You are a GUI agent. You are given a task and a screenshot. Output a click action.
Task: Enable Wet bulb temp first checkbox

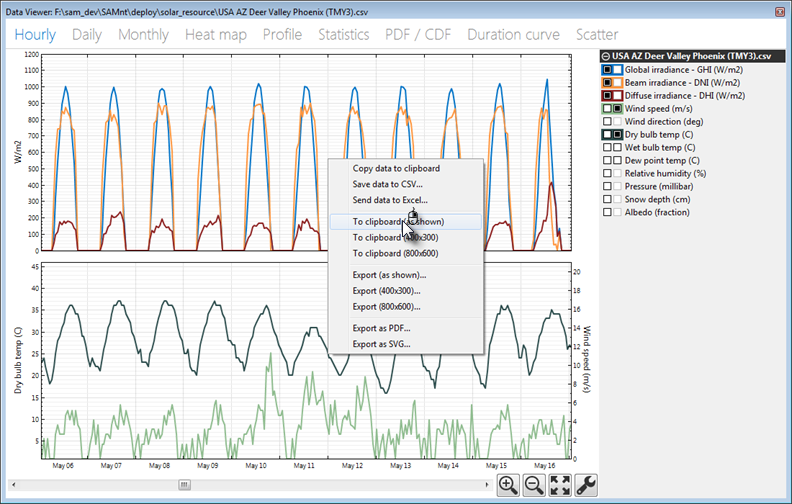coord(607,148)
